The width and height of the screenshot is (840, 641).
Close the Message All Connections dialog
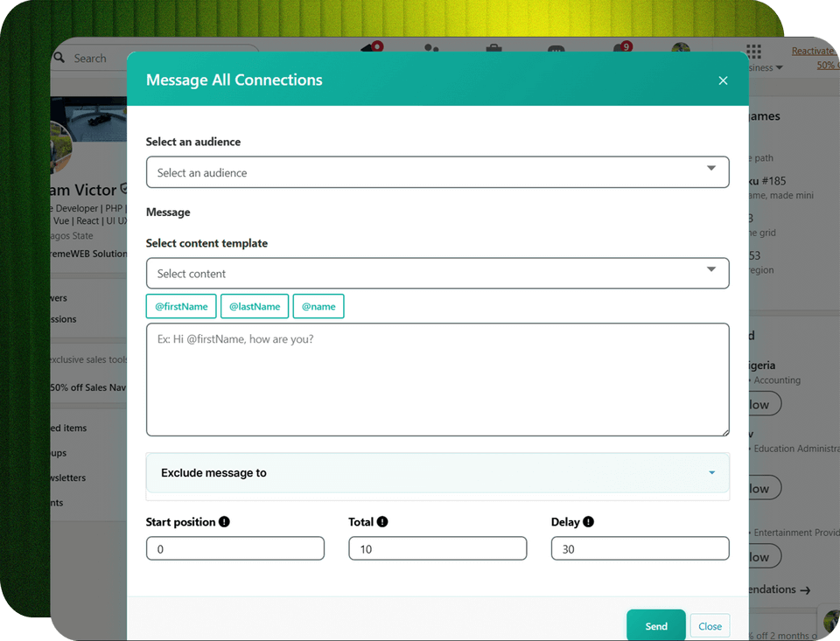click(x=723, y=80)
